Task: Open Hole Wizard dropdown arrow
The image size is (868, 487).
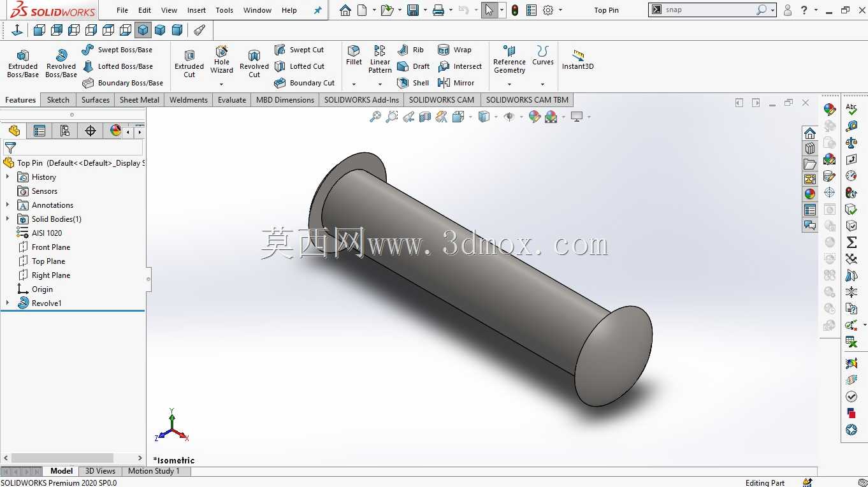Action: [x=222, y=84]
